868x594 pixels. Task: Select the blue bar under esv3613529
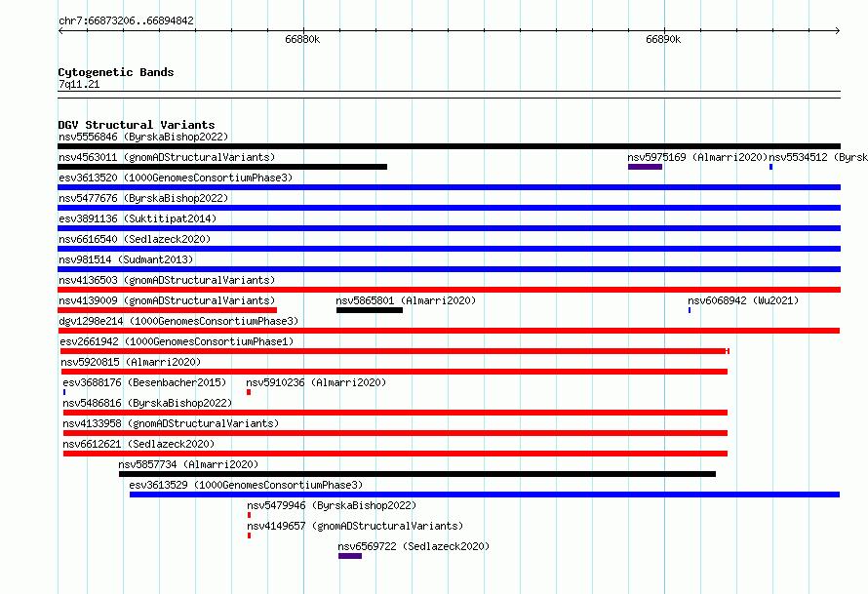[x=485, y=495]
